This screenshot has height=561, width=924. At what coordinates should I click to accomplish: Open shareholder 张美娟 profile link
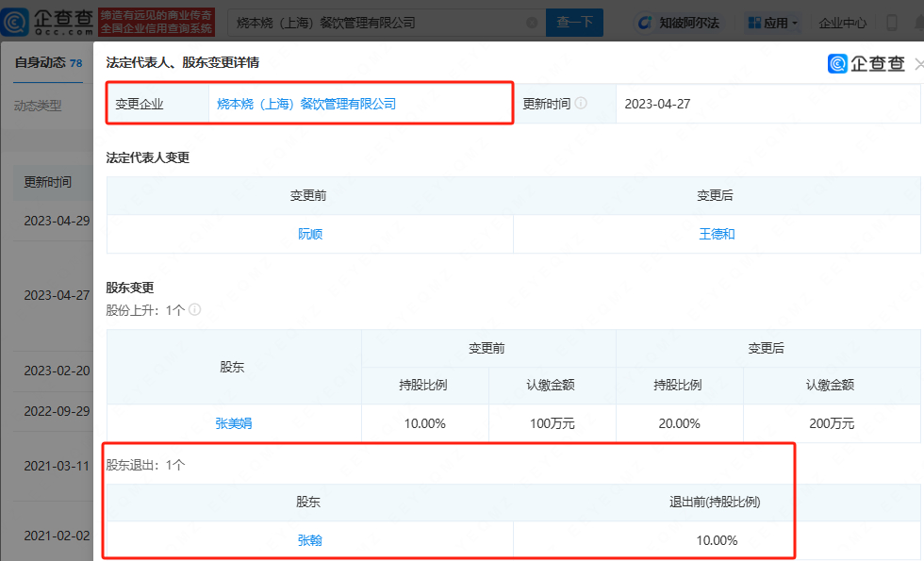pos(234,423)
